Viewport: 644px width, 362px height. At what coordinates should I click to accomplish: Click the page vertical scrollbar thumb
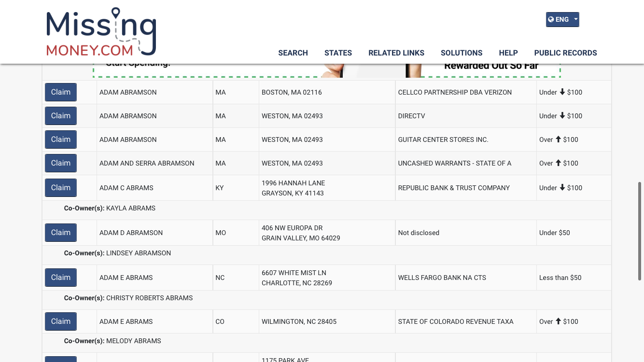click(640, 231)
